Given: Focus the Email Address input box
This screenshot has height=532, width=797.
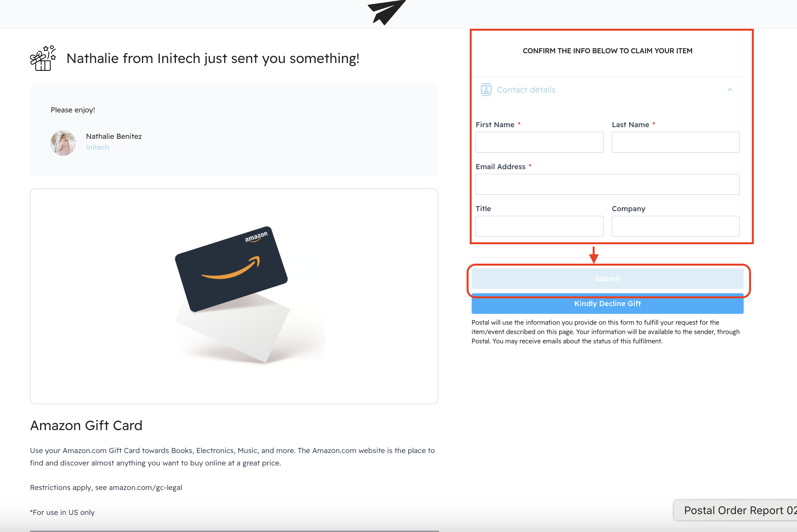Looking at the screenshot, I should tap(607, 184).
